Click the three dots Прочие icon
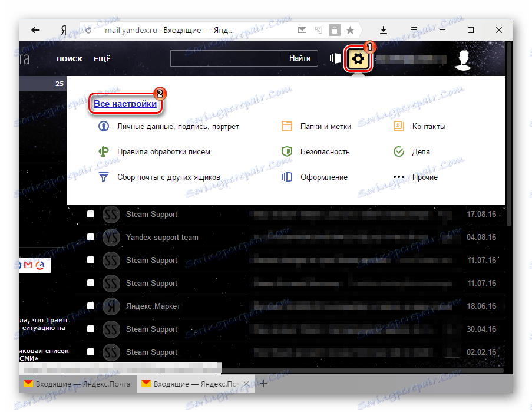This screenshot has width=532, height=412. coord(399,177)
